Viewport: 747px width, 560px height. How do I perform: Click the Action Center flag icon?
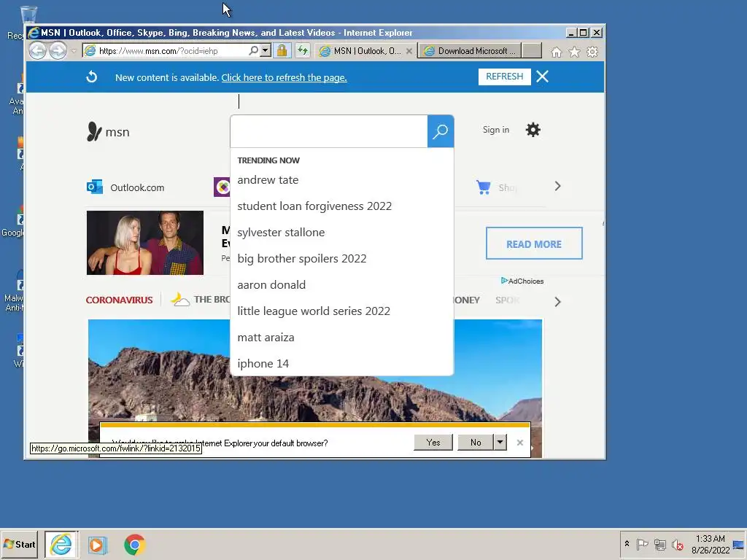[x=642, y=544]
